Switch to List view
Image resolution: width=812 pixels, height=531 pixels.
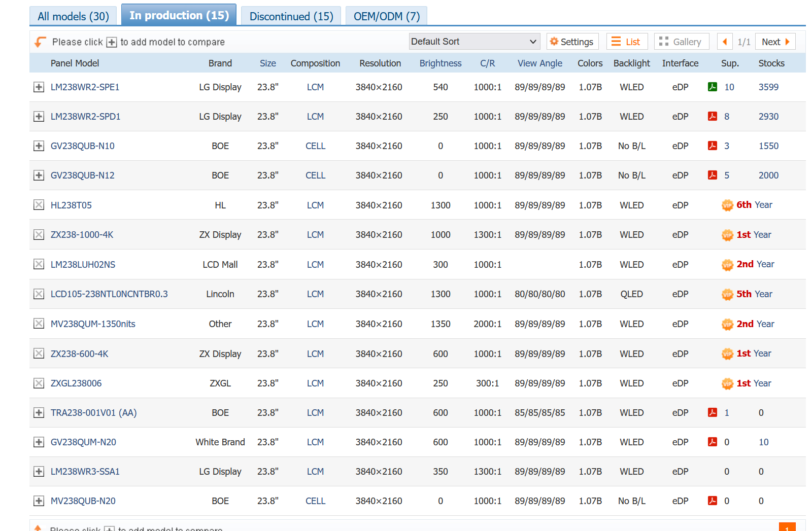[627, 42]
